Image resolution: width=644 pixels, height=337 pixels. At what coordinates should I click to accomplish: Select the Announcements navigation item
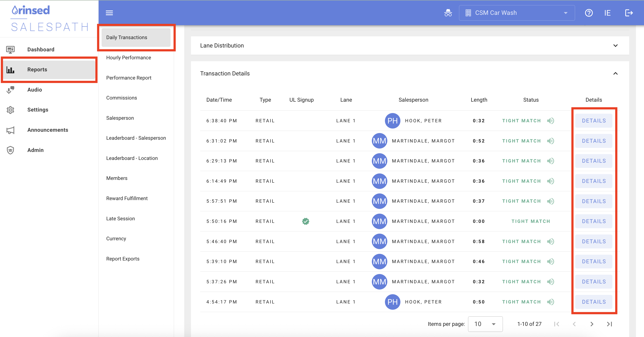pos(49,130)
